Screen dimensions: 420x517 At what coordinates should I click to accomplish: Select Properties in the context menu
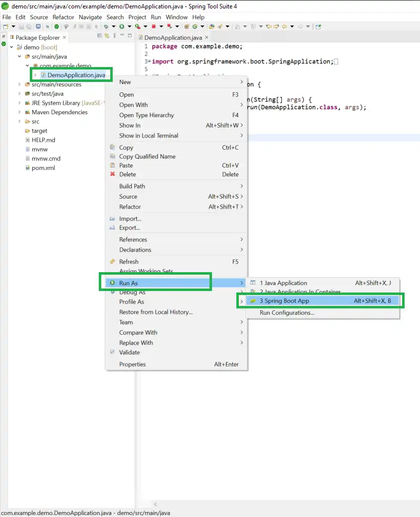[x=132, y=365]
